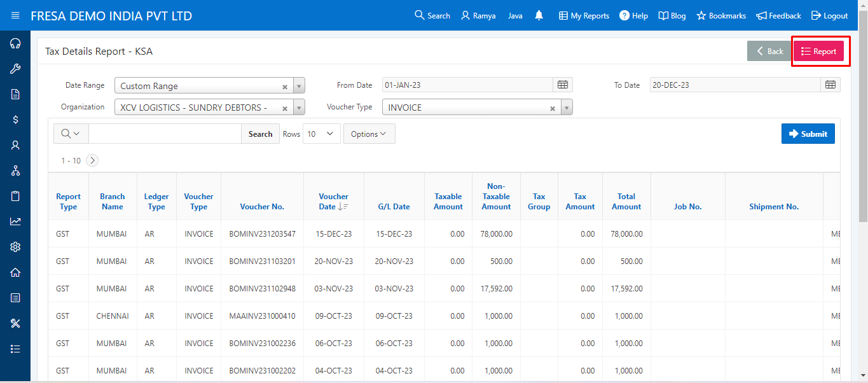
Task: Click the CHENNAI branch name cell
Action: coord(113,316)
